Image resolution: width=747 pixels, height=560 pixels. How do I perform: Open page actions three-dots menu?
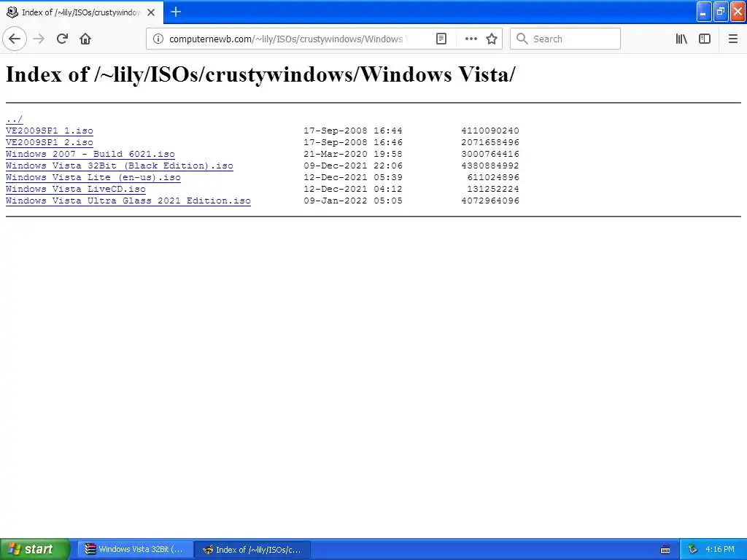point(471,39)
